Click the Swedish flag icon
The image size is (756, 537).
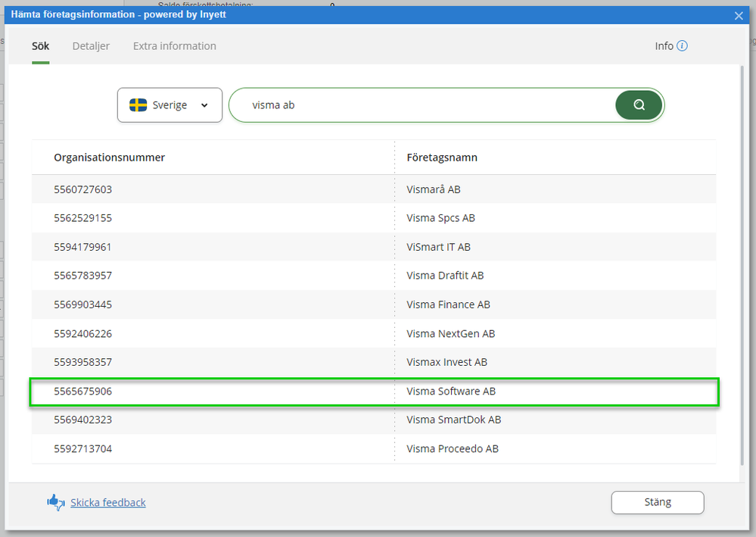[138, 105]
